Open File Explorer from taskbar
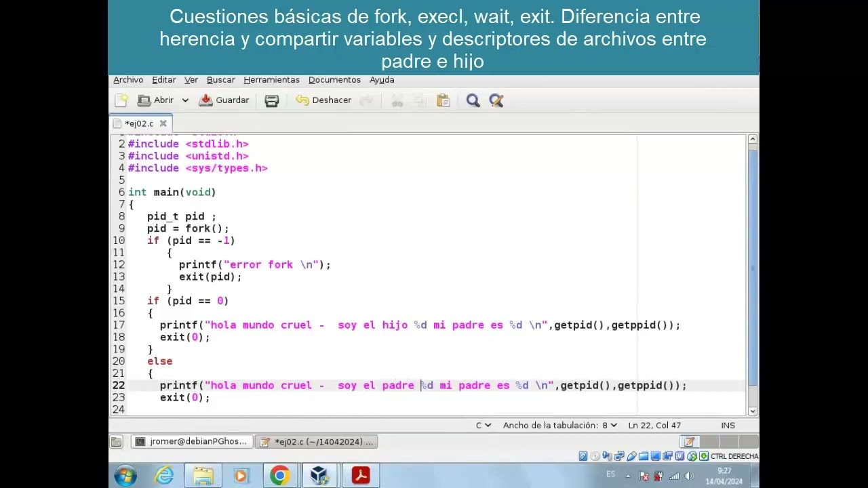 [203, 476]
